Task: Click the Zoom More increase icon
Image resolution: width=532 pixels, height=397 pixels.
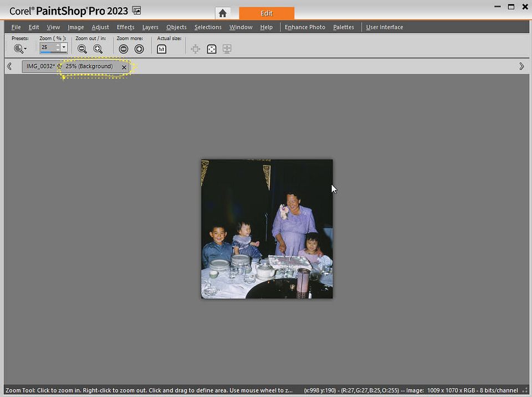Action: 140,49
